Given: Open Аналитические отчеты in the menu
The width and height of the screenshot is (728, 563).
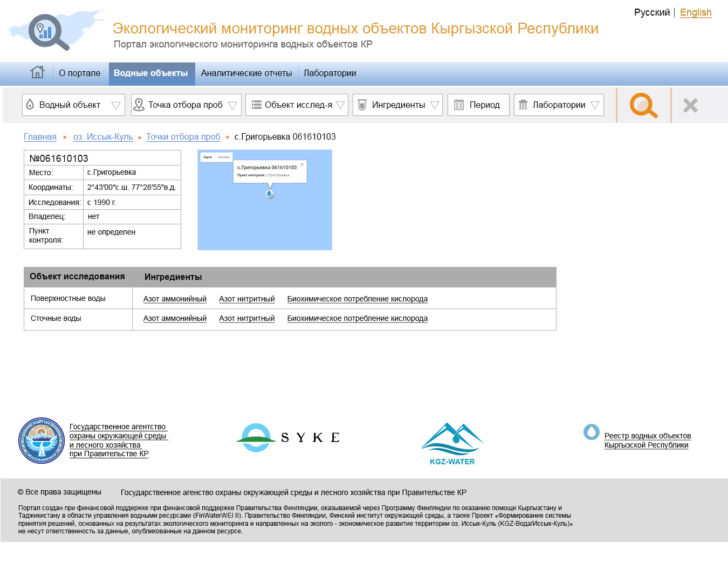Looking at the screenshot, I should 246,73.
